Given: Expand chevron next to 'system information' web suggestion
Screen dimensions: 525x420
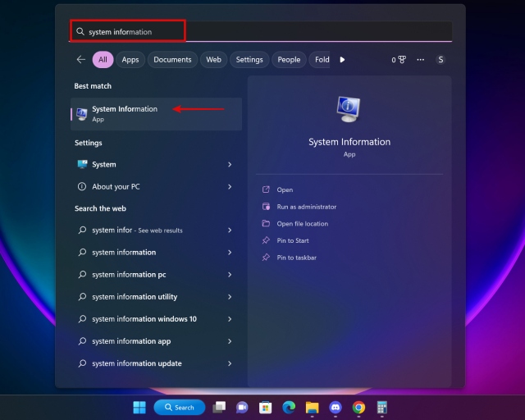Looking at the screenshot, I should coord(230,252).
